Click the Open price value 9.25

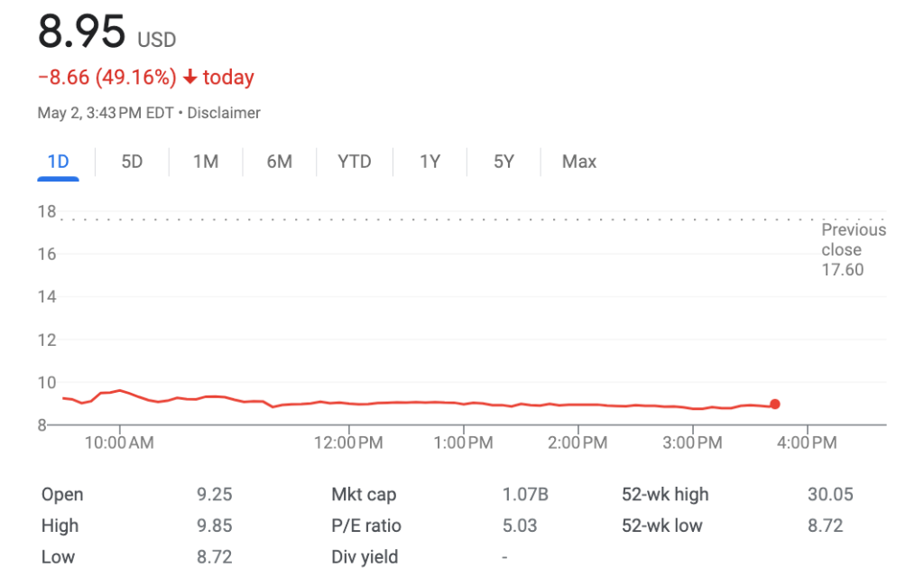coord(214,494)
